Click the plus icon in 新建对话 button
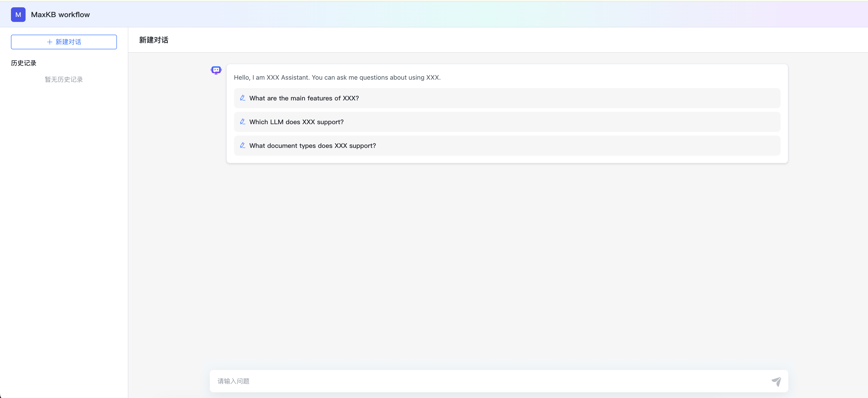The width and height of the screenshot is (868, 398). tap(50, 42)
